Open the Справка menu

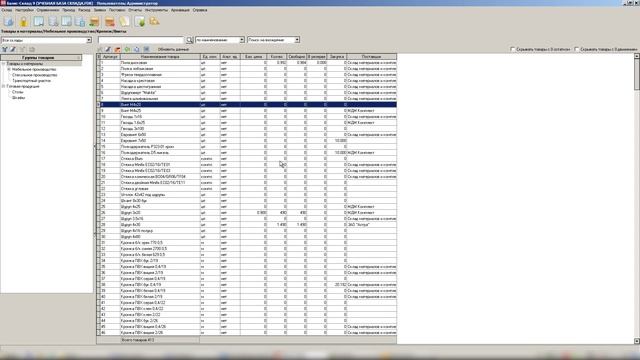[x=200, y=10]
